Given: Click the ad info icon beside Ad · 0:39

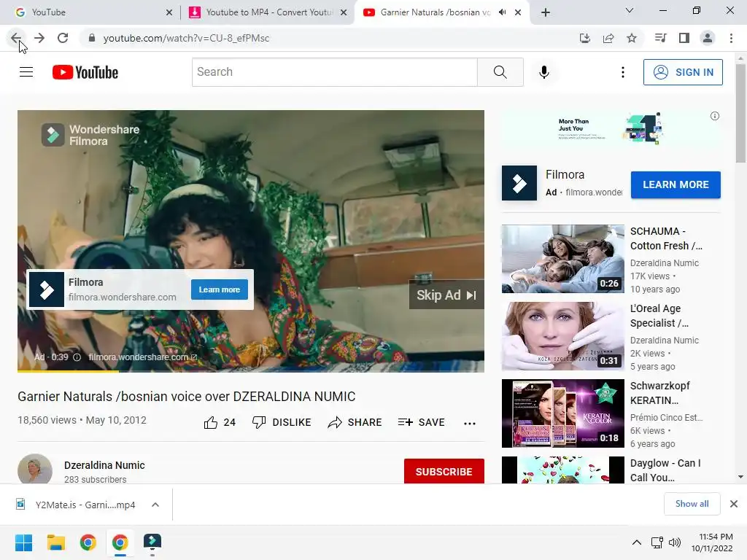Looking at the screenshot, I should click(77, 357).
